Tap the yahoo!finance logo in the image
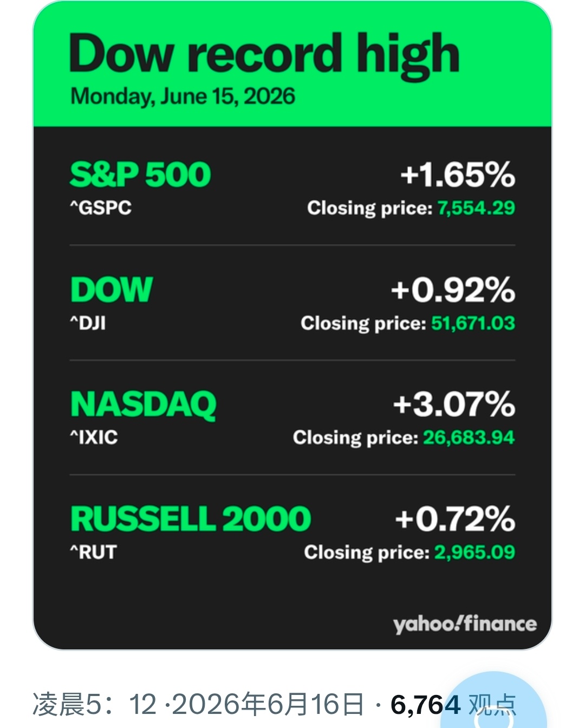 pyautogui.click(x=465, y=624)
